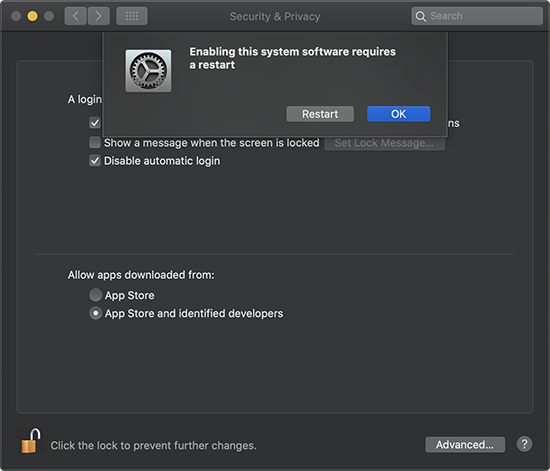
Task: Click the Restart button in the dialog
Action: [x=320, y=114]
